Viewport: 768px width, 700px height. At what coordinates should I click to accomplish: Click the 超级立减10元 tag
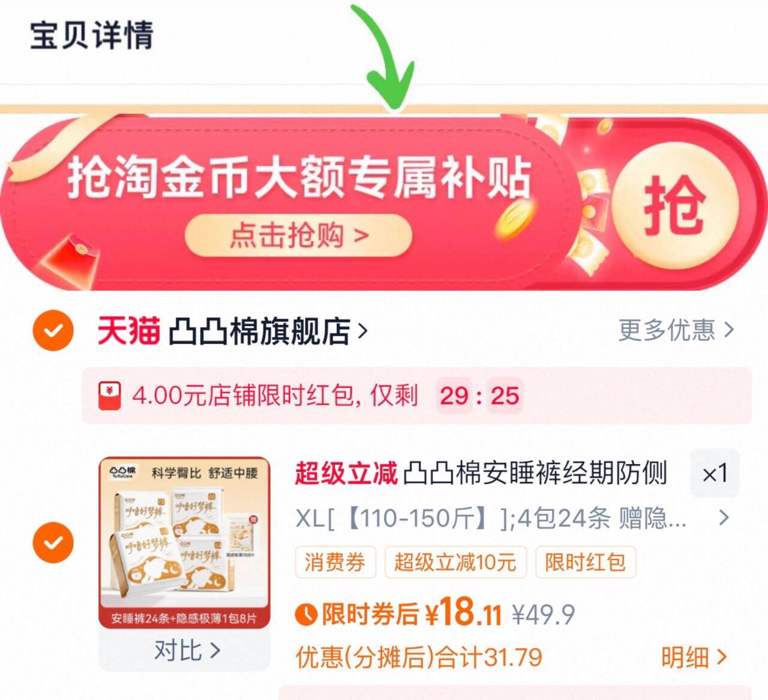(x=455, y=562)
